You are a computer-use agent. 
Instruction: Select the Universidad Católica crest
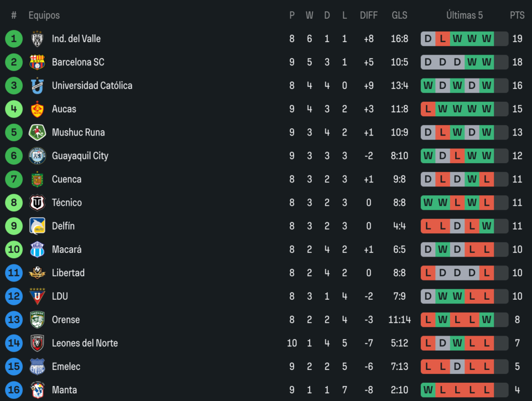coord(37,85)
